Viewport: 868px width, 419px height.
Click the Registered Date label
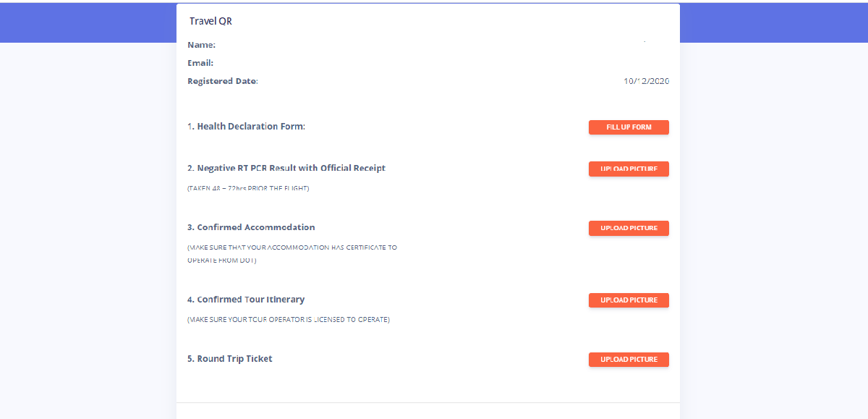tap(223, 81)
